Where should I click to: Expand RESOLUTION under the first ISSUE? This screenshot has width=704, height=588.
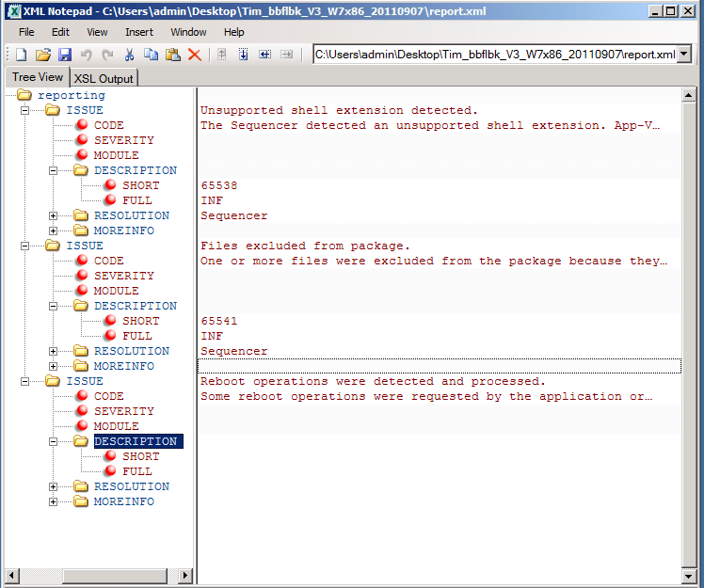point(53,215)
